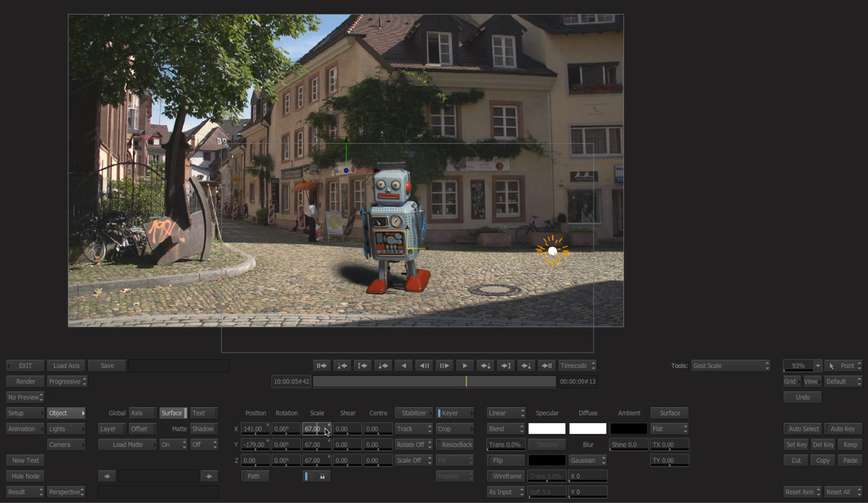Screen dimensions: 868x503
Task: Enable the Auto Key toggle
Action: tap(842, 429)
